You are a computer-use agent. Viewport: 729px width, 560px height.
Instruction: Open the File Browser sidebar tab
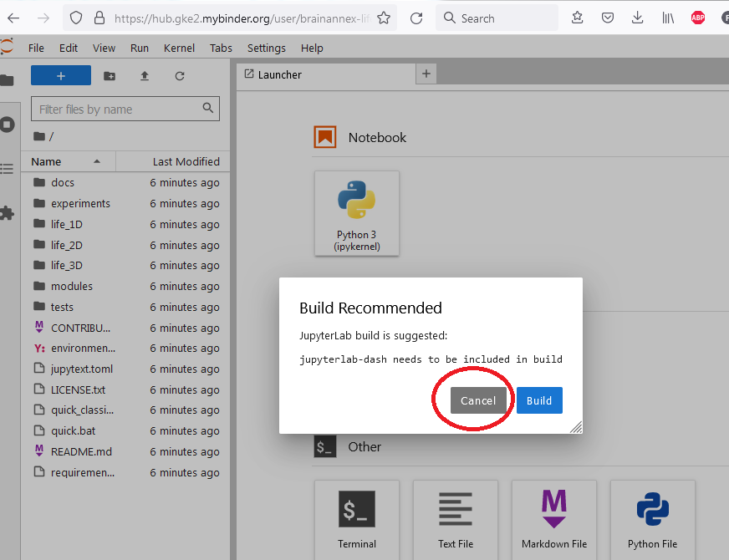pyautogui.click(x=7, y=80)
